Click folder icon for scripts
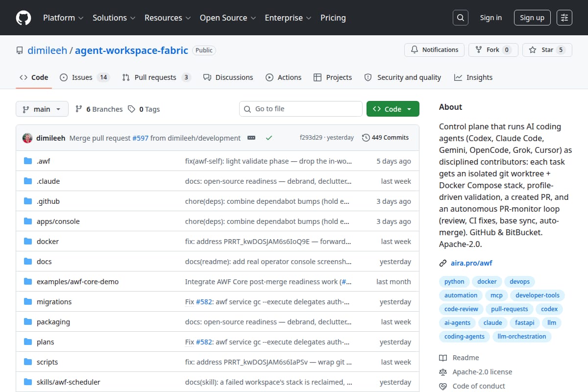Image resolution: width=588 pixels, height=392 pixels. pos(28,362)
